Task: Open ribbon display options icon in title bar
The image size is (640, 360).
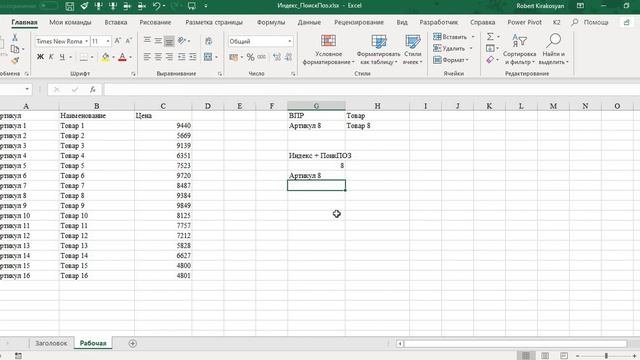Action: [580, 6]
